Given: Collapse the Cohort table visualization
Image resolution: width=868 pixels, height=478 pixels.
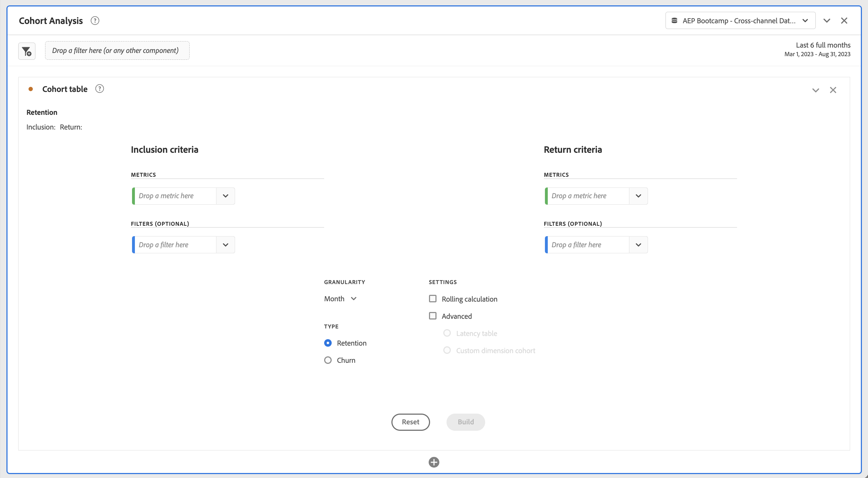Looking at the screenshot, I should pyautogui.click(x=816, y=90).
